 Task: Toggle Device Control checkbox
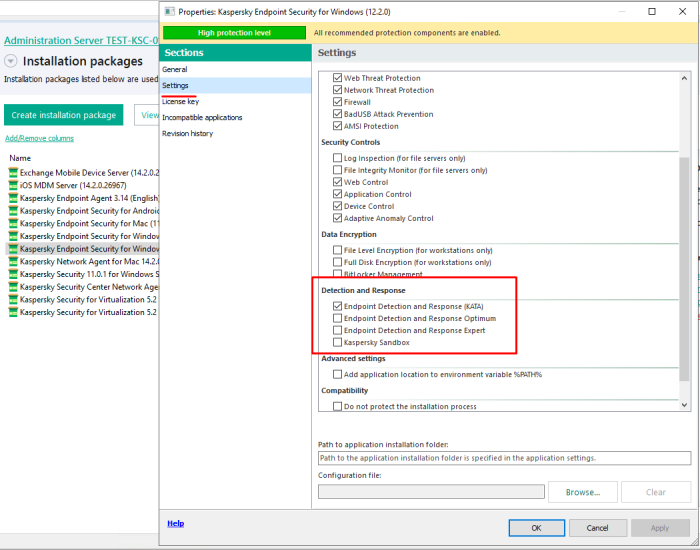338,206
